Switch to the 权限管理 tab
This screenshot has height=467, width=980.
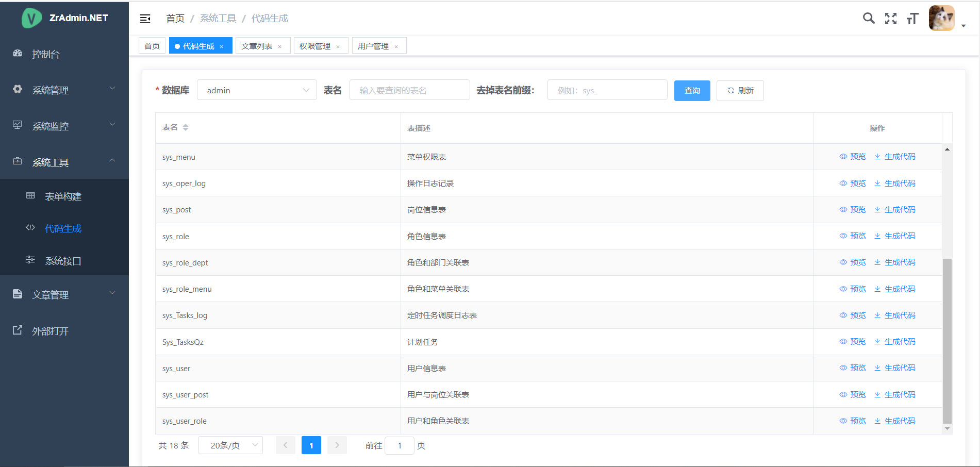coord(315,46)
